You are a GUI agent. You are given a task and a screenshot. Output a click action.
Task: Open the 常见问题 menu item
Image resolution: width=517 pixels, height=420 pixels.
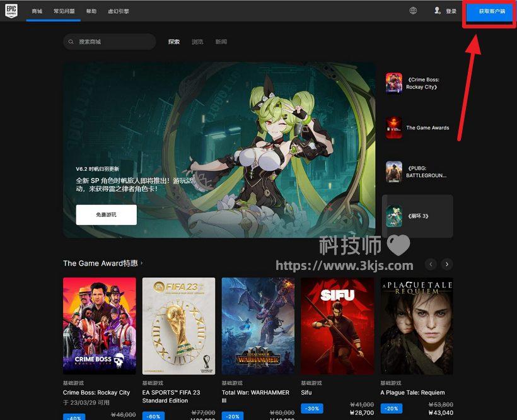click(x=64, y=11)
